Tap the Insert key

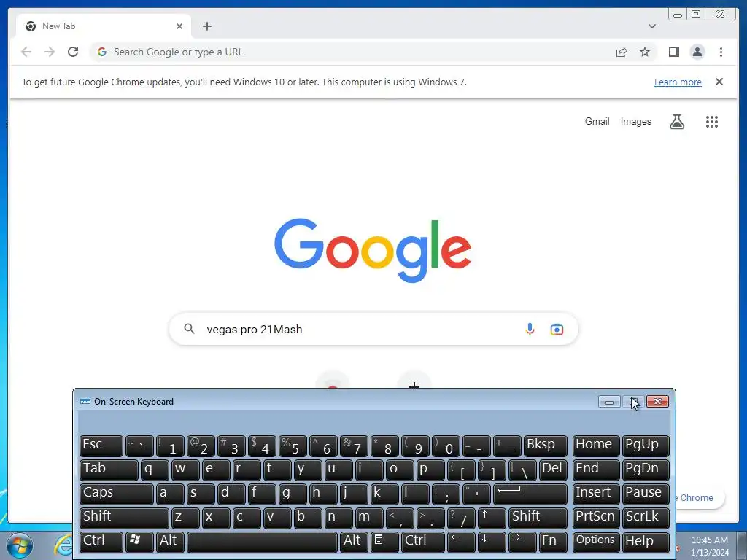pos(595,494)
